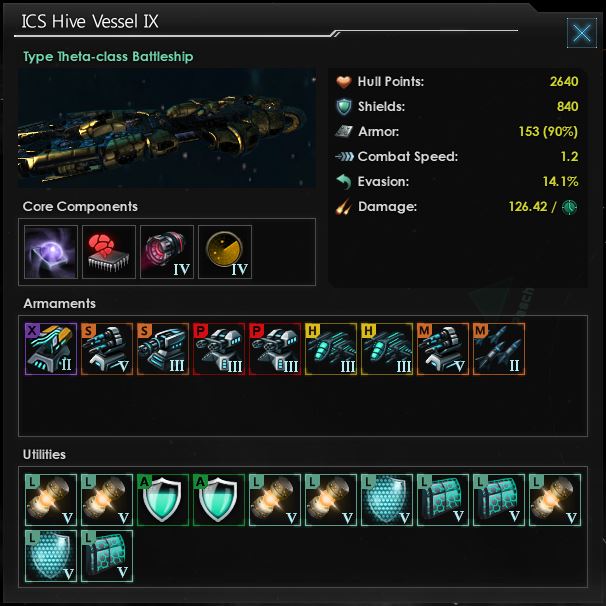
Task: Select the first P-slot point defense armament
Action: coord(219,349)
